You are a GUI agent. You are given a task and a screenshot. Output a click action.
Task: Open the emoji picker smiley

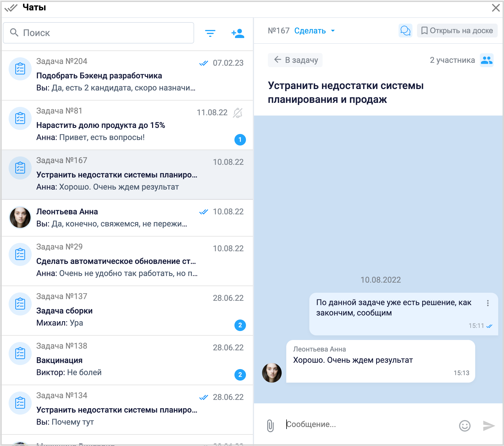coord(465,426)
